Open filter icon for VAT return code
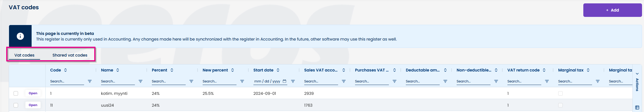This screenshot has width=644, height=112. 547,81
